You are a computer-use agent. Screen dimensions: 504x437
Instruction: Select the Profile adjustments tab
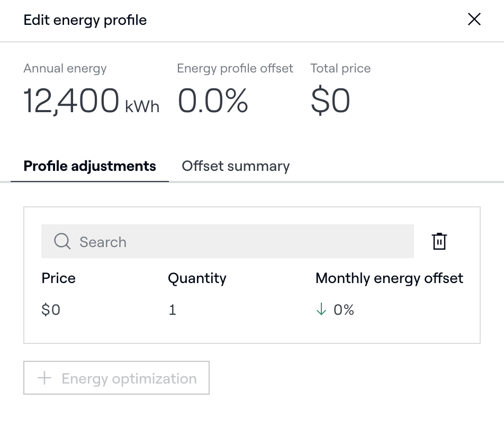click(89, 166)
